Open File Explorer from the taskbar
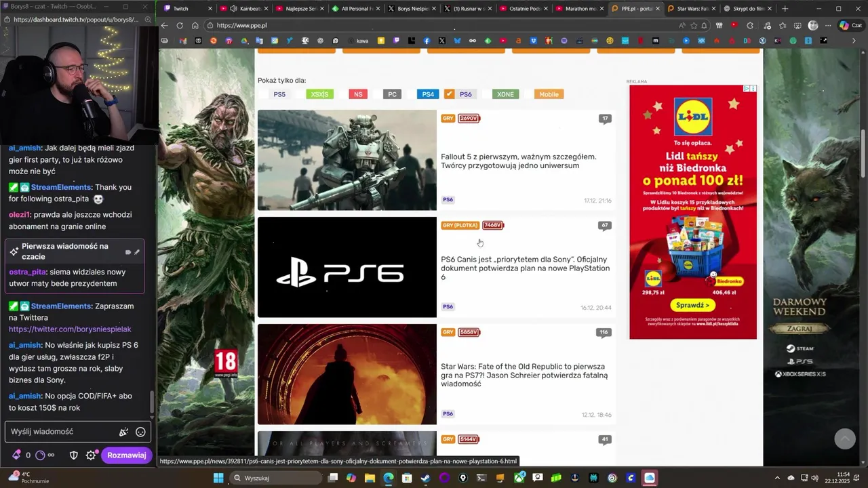Image resolution: width=868 pixels, height=488 pixels. pos(370,478)
